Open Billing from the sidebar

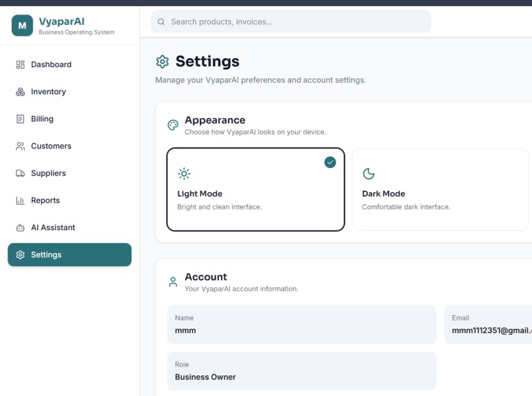(x=70, y=119)
